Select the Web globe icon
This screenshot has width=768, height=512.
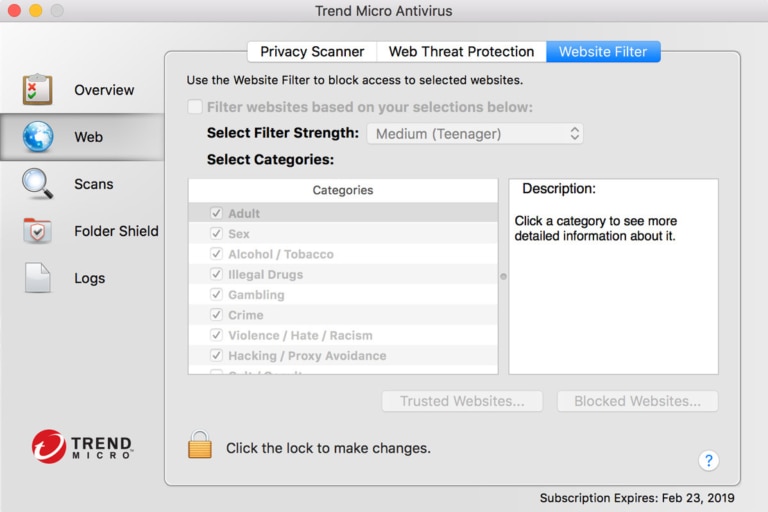click(x=38, y=137)
